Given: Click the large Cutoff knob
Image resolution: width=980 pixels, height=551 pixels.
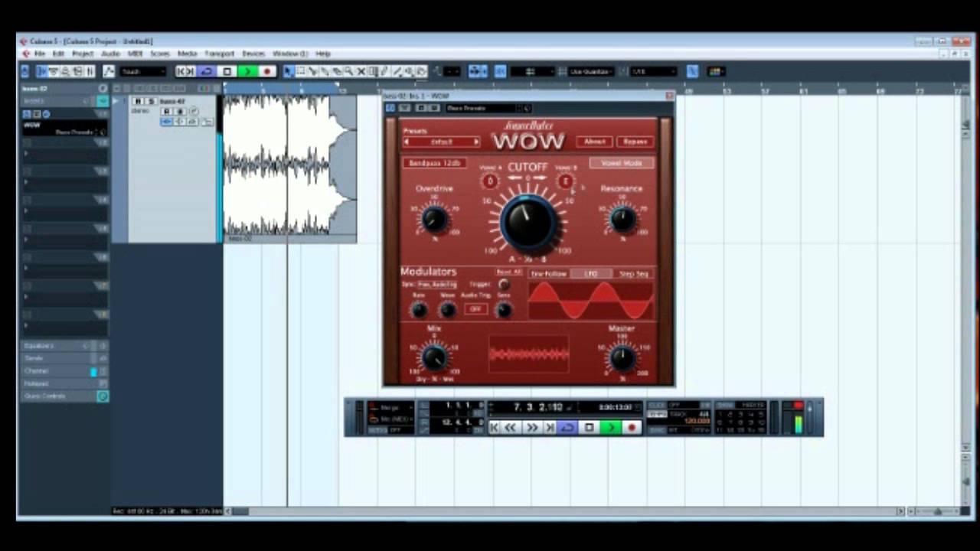Looking at the screenshot, I should coord(528,220).
